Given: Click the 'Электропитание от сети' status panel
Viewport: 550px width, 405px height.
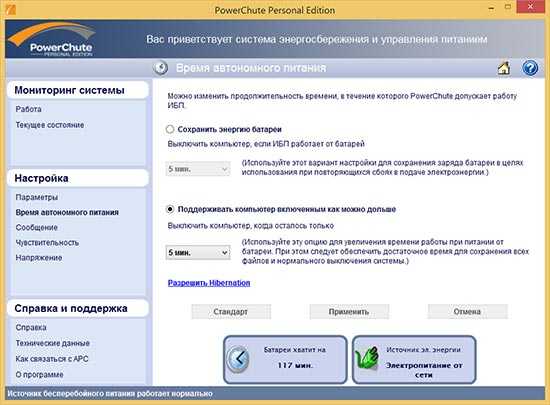Looking at the screenshot, I should tap(414, 359).
